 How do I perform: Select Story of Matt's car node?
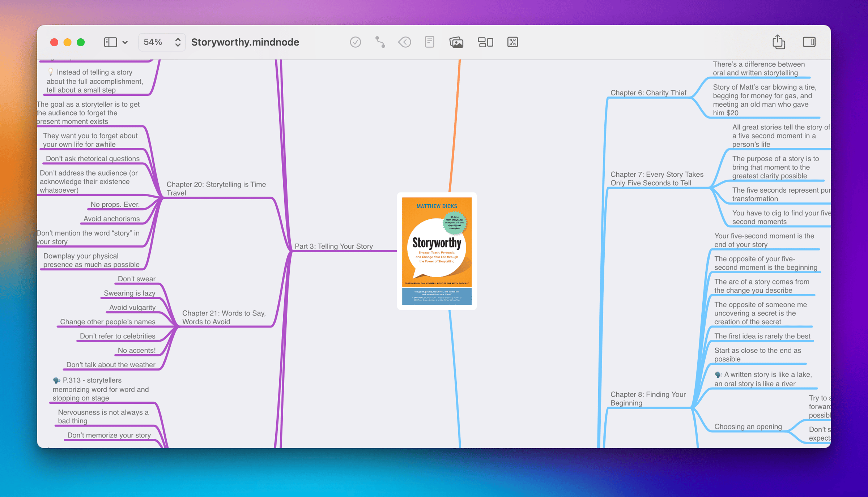point(765,100)
